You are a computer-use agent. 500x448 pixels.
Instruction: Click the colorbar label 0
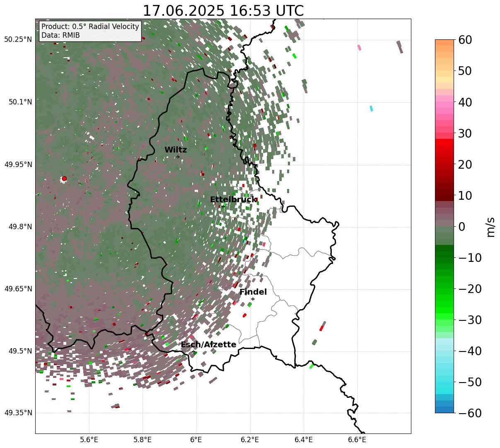click(462, 227)
